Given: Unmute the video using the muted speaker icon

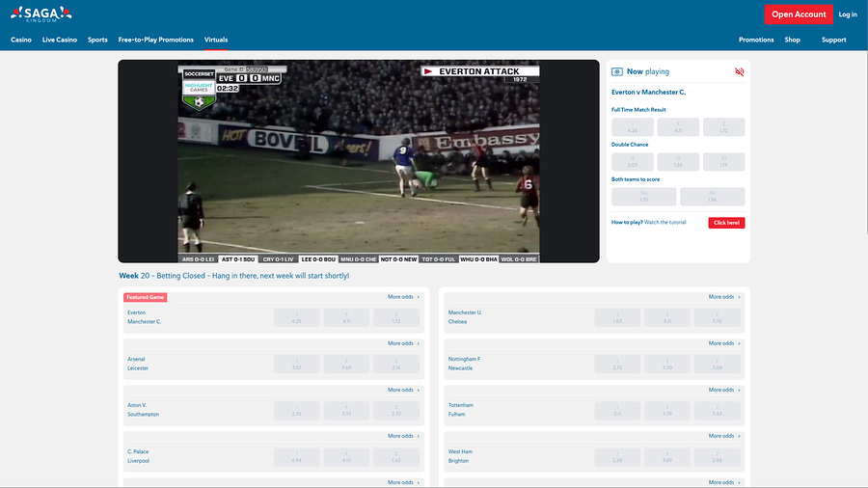Looking at the screenshot, I should (x=739, y=71).
